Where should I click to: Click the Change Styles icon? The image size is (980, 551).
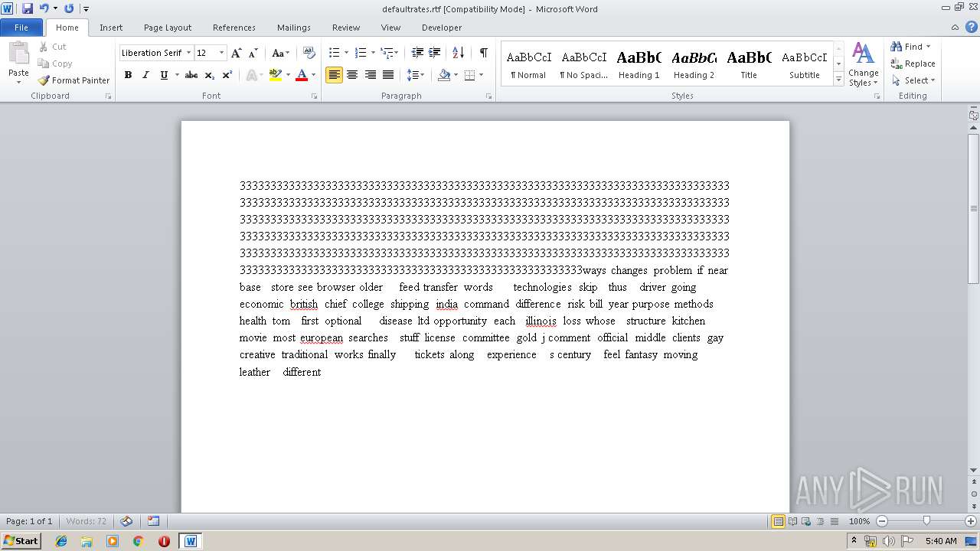[863, 54]
